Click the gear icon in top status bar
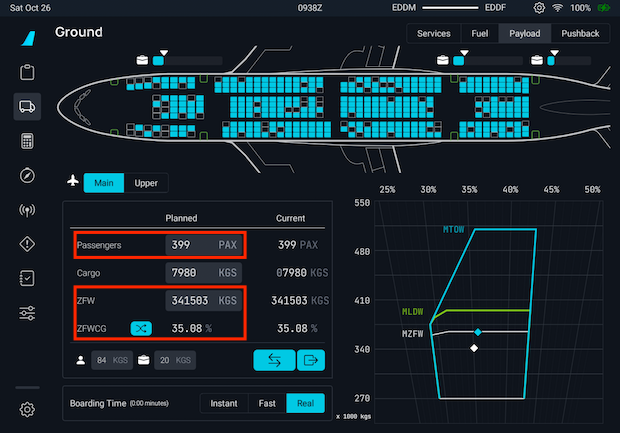 click(x=539, y=8)
